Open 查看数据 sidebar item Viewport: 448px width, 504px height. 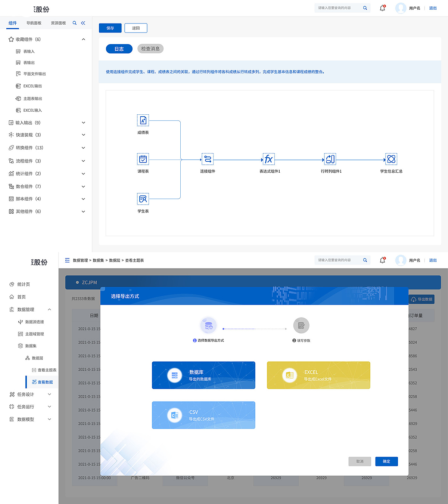[x=42, y=382]
